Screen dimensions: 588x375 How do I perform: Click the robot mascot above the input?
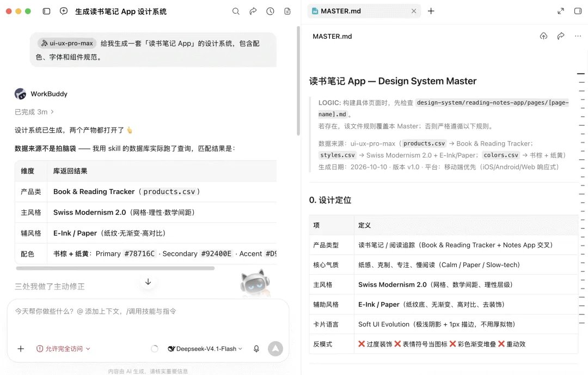coord(255,283)
